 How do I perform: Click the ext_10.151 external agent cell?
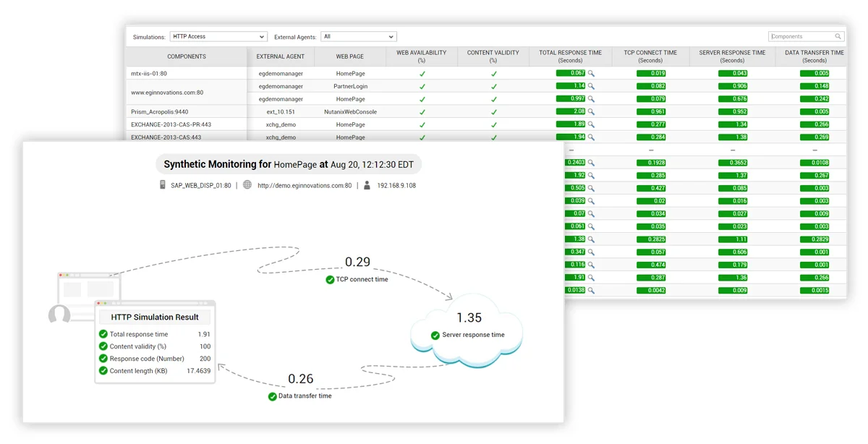pyautogui.click(x=281, y=112)
